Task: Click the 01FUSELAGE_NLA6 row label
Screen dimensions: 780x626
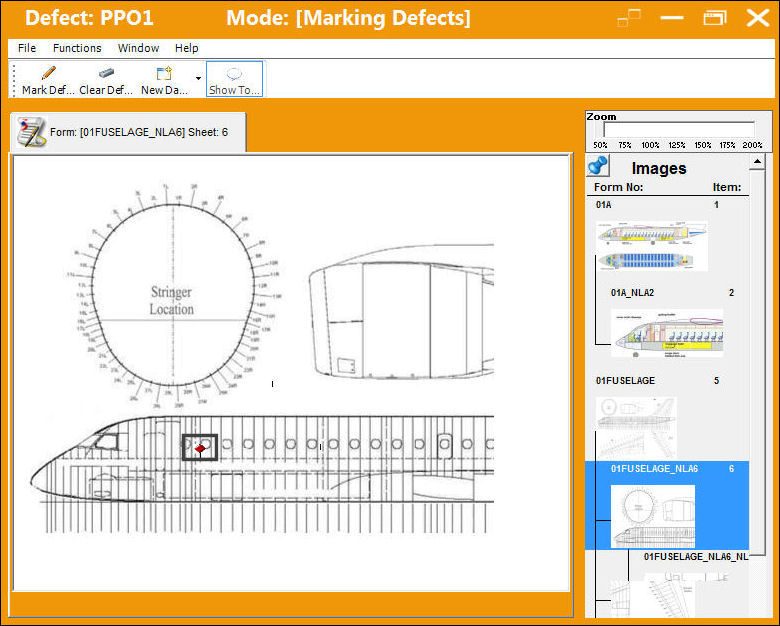Action: [x=654, y=469]
